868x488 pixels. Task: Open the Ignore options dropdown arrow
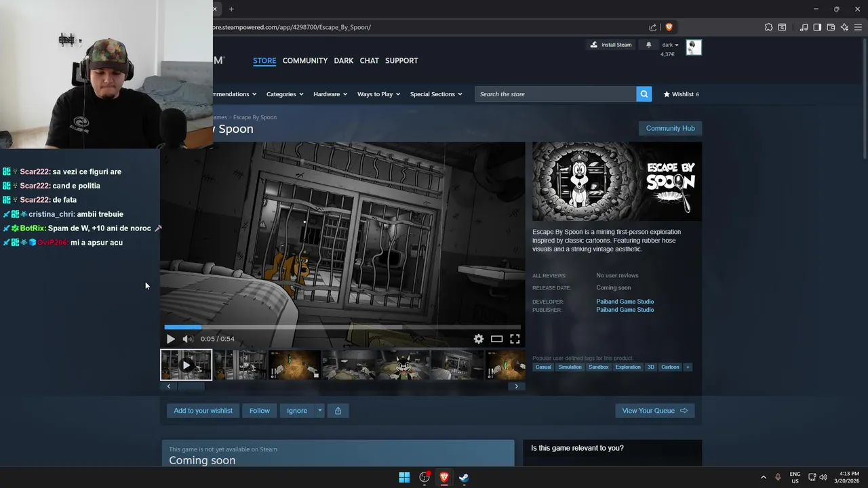(319, 411)
